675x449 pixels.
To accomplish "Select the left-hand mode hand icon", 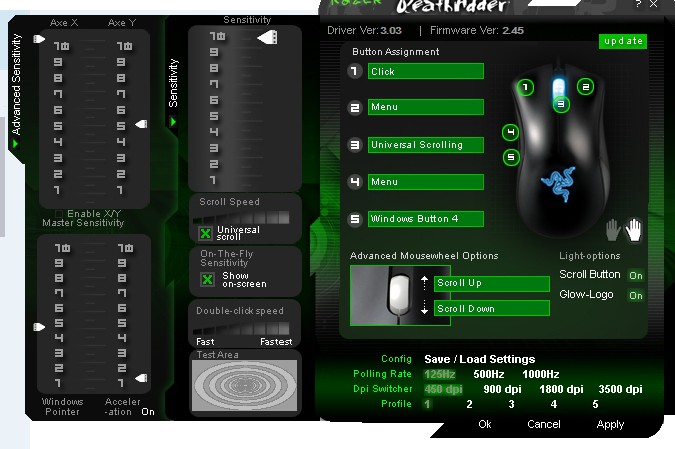I will [x=613, y=229].
